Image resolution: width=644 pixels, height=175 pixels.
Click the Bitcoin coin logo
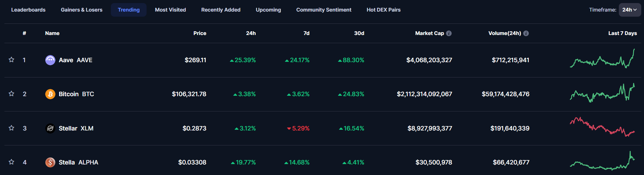pos(50,94)
